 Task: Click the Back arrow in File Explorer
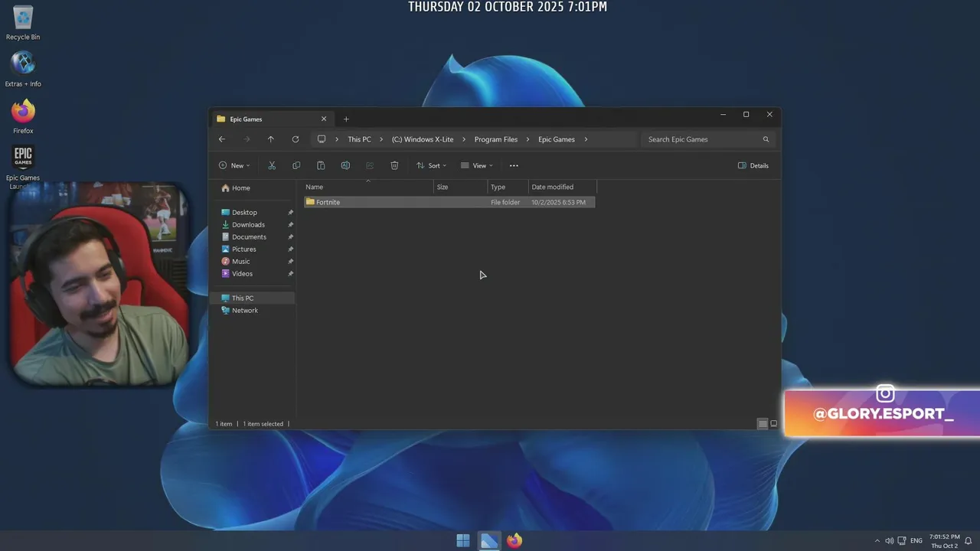pos(222,139)
